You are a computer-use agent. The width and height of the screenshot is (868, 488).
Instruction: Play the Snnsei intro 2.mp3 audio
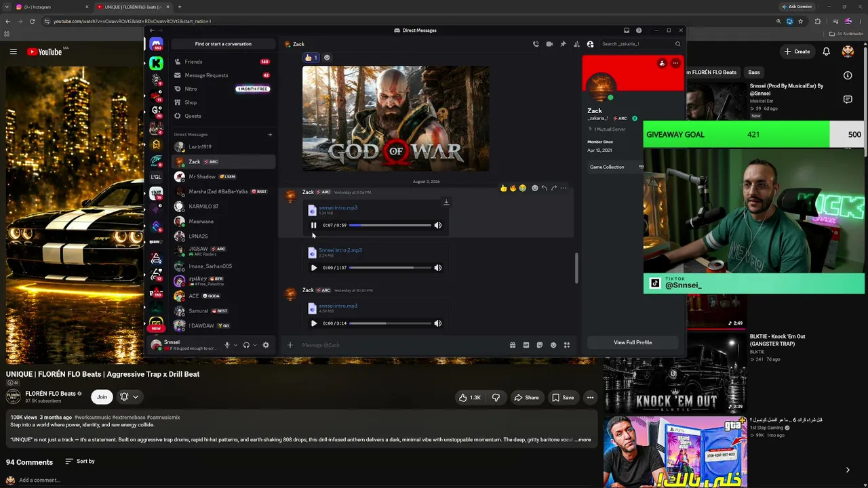tap(313, 268)
